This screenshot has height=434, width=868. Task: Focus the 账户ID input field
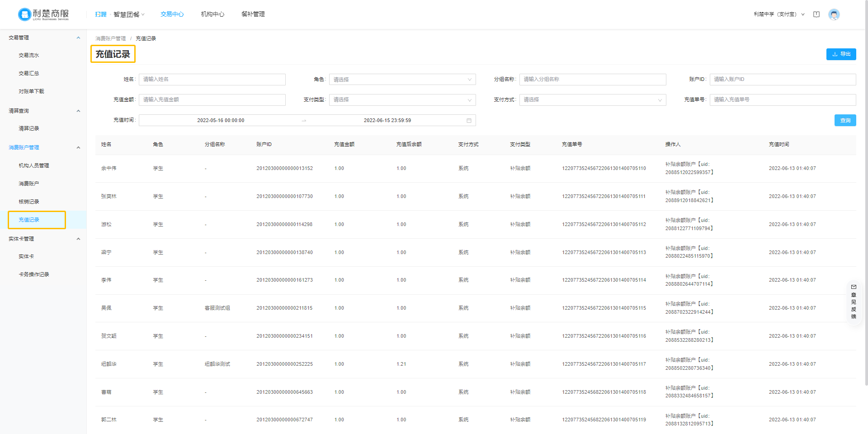tap(783, 80)
